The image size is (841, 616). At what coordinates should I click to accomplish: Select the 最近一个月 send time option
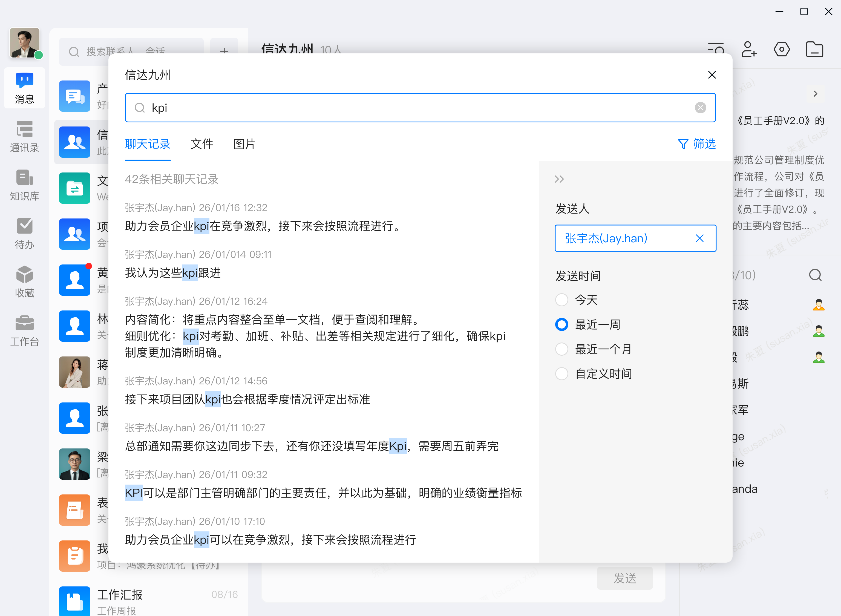[x=561, y=349]
